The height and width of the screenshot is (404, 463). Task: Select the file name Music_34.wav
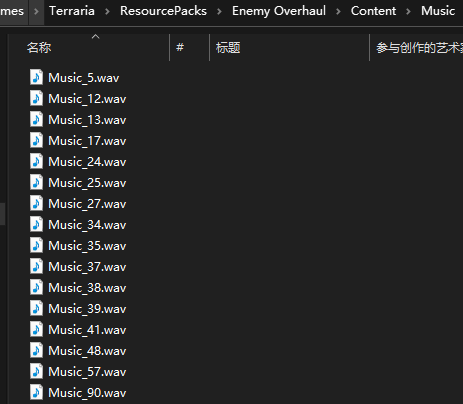(87, 225)
